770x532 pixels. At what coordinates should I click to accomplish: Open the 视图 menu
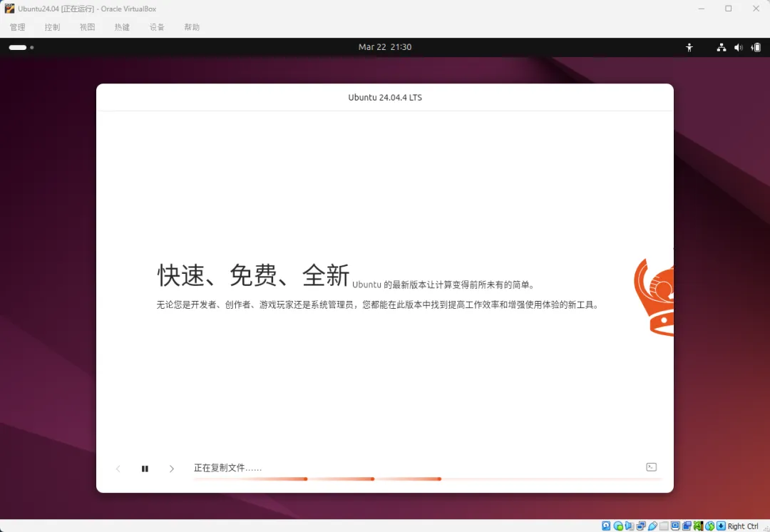(x=88, y=27)
